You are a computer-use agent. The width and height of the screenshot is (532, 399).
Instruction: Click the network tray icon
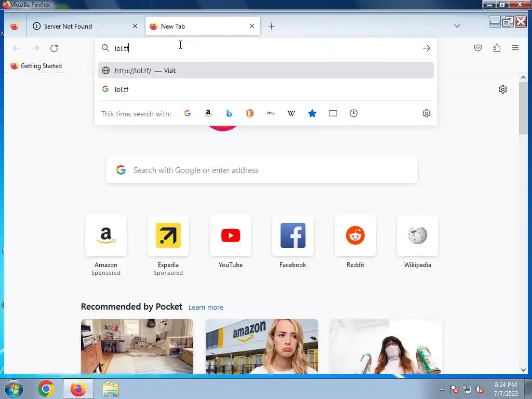467,389
